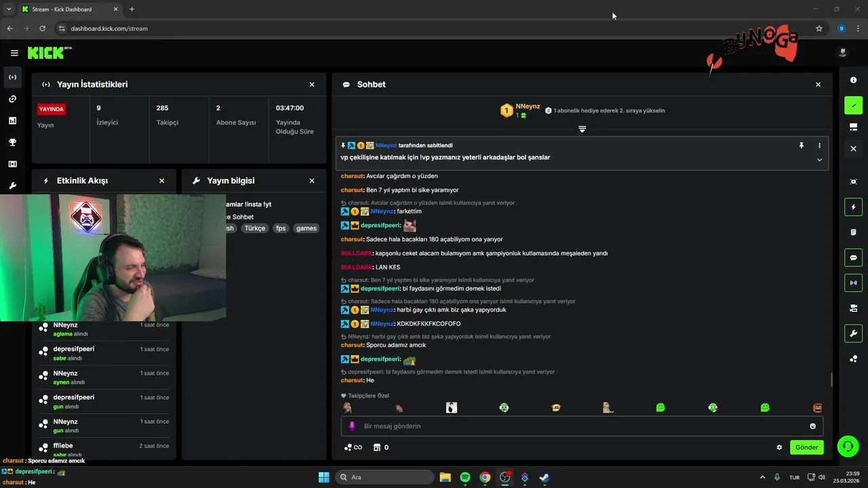Viewport: 868px width, 488px height.
Task: Click the info icon in right sidebar
Action: 853,80
